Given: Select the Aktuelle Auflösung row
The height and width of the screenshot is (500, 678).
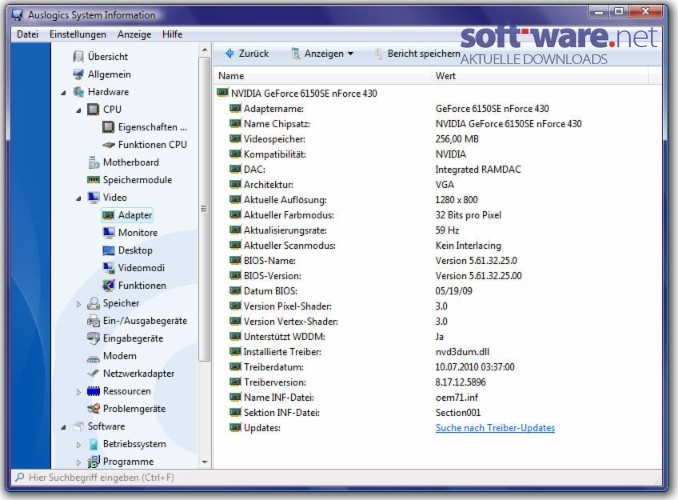Looking at the screenshot, I should pos(438,200).
